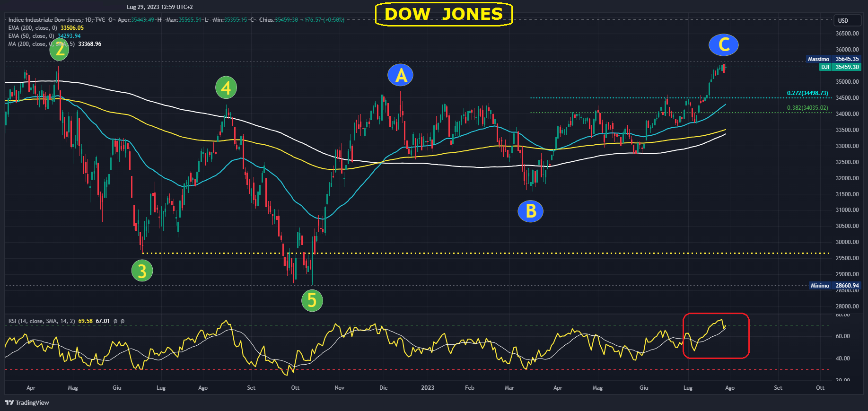
Task: Select the green wave label 4
Action: coord(226,88)
